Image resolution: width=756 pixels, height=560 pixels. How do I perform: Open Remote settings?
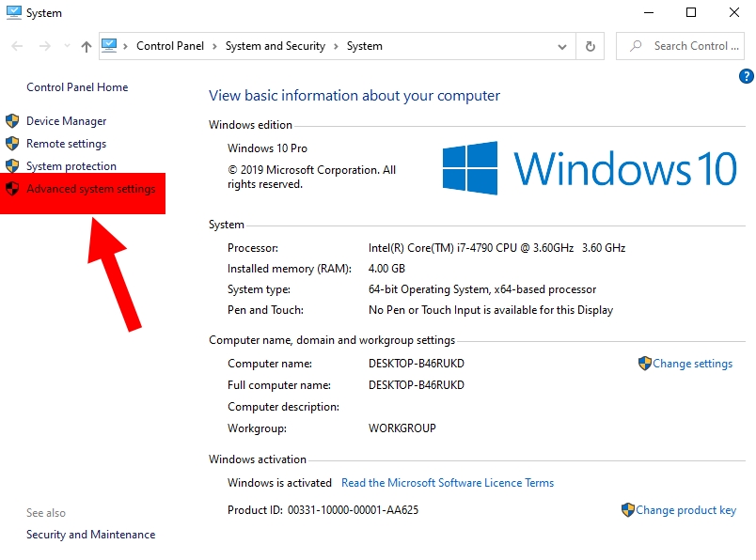click(x=66, y=144)
